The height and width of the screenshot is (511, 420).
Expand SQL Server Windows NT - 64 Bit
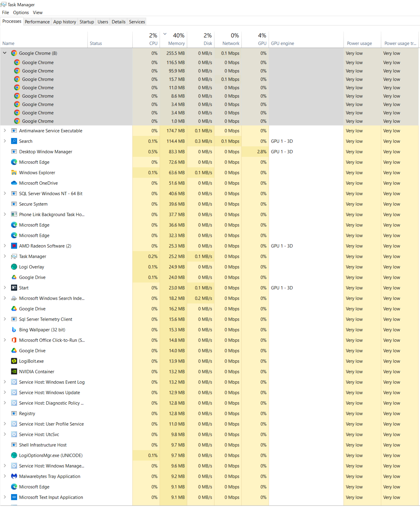5,193
